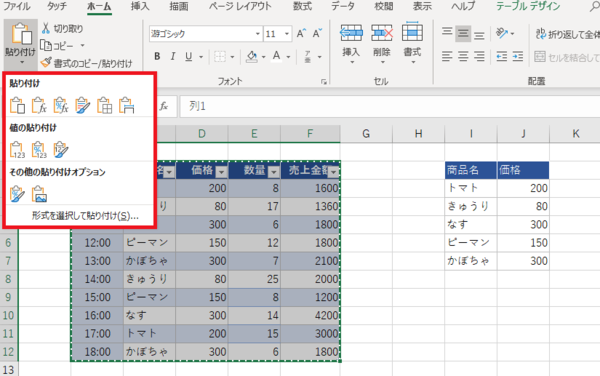Click the 切り取り cut button
600x376 pixels.
point(62,28)
